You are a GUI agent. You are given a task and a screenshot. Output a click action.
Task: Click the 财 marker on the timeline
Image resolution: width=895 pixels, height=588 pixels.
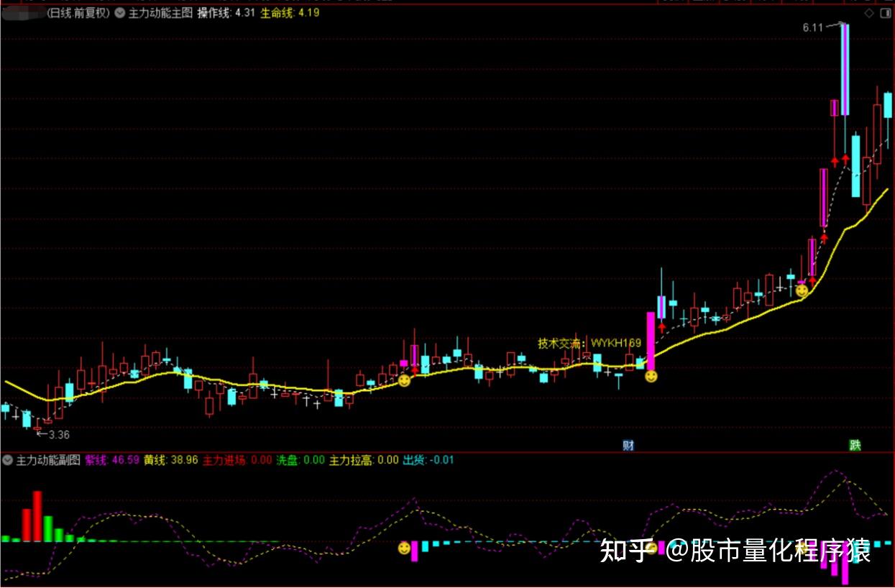628,445
